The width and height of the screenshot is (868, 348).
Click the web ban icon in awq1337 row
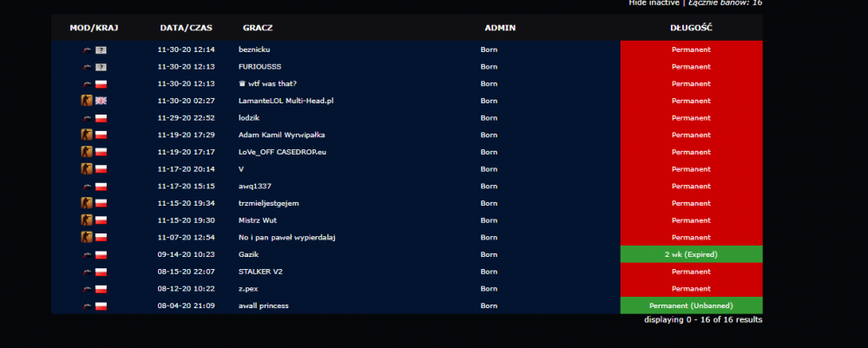[87, 187]
